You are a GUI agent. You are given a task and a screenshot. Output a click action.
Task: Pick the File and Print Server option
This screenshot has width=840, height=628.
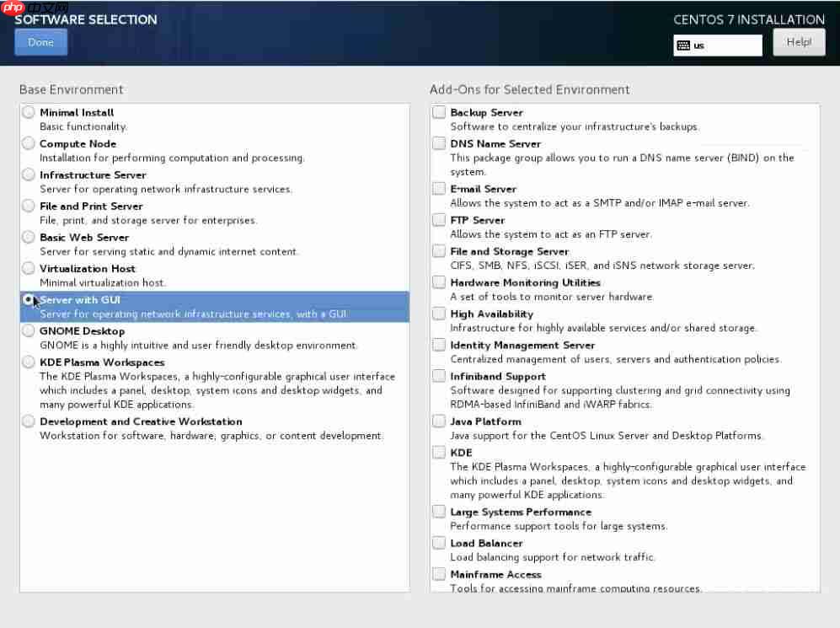[x=29, y=206]
